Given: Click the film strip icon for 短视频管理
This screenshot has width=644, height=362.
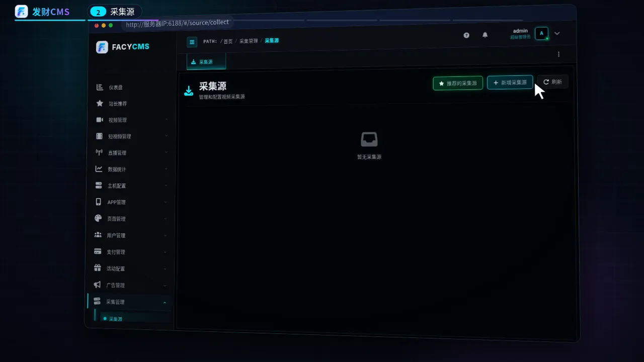Looking at the screenshot, I should [99, 136].
